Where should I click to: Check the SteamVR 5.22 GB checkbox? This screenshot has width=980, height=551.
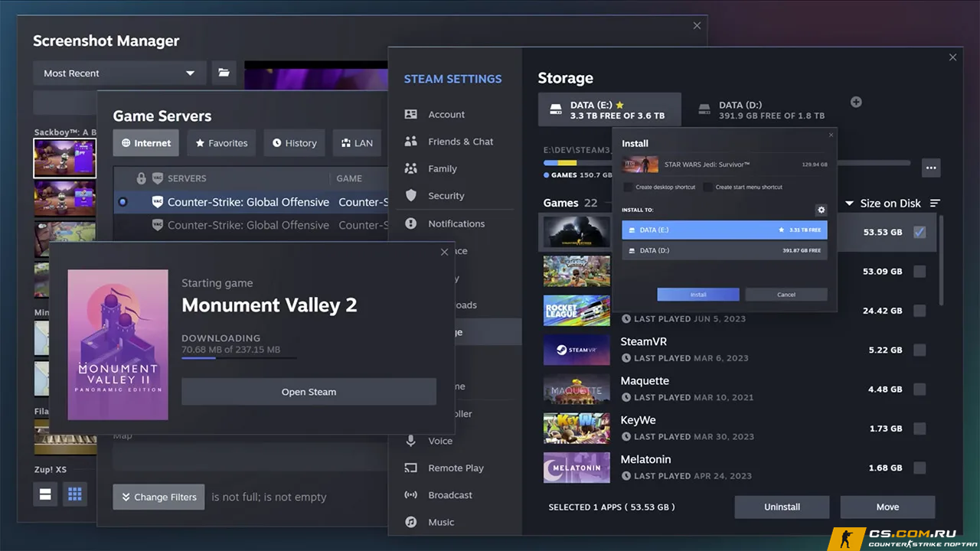920,350
